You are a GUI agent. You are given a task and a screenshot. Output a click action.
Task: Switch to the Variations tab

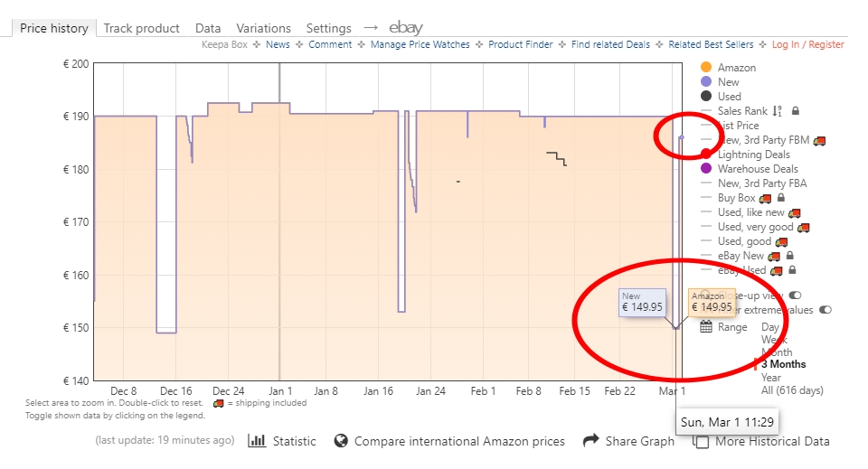(263, 28)
